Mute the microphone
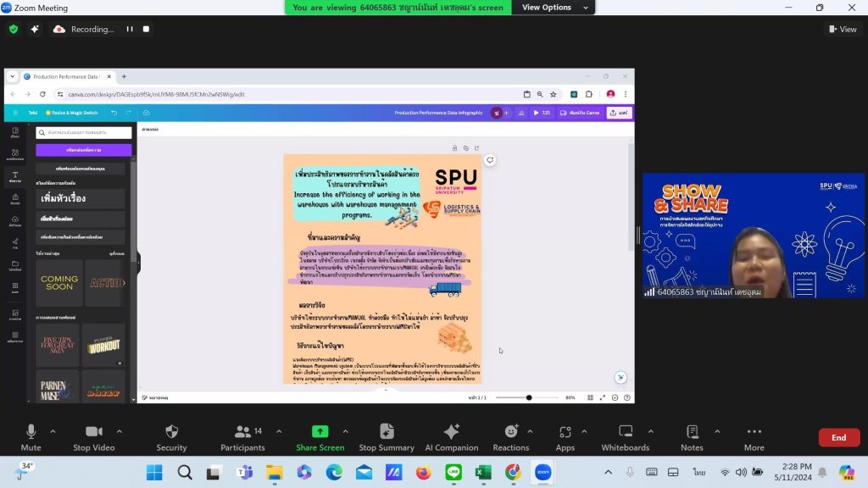The width and height of the screenshot is (868, 488). [31, 437]
